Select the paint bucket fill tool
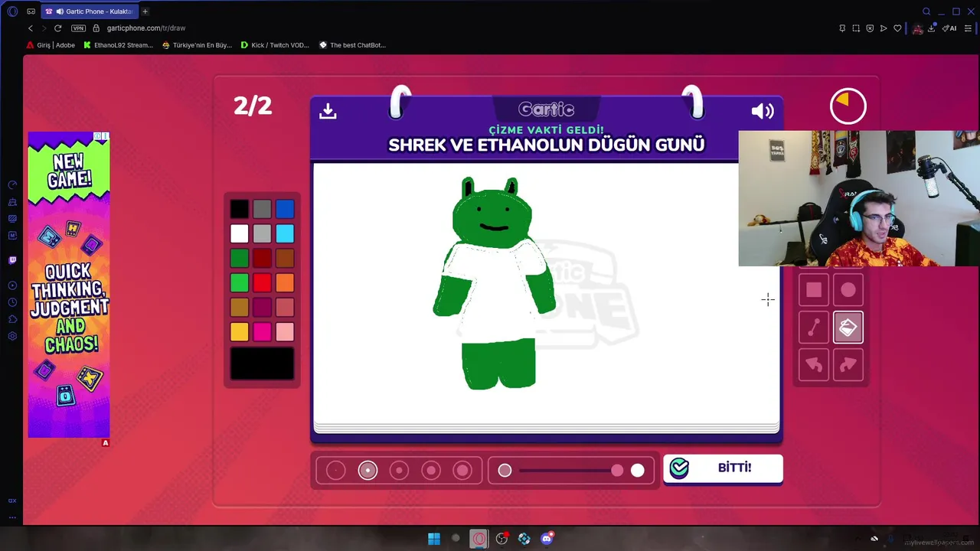The image size is (980, 551). coord(848,328)
